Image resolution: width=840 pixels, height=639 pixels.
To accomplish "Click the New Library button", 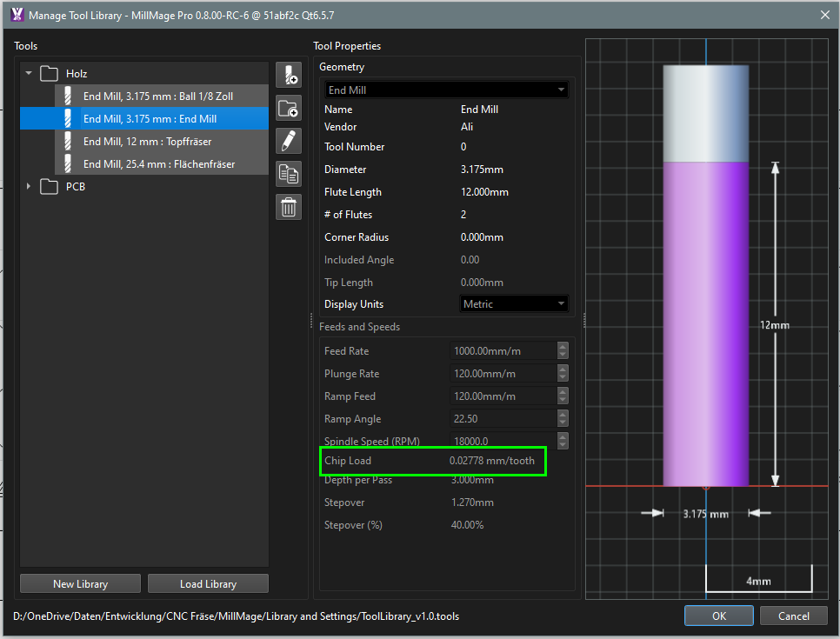I will coord(80,584).
